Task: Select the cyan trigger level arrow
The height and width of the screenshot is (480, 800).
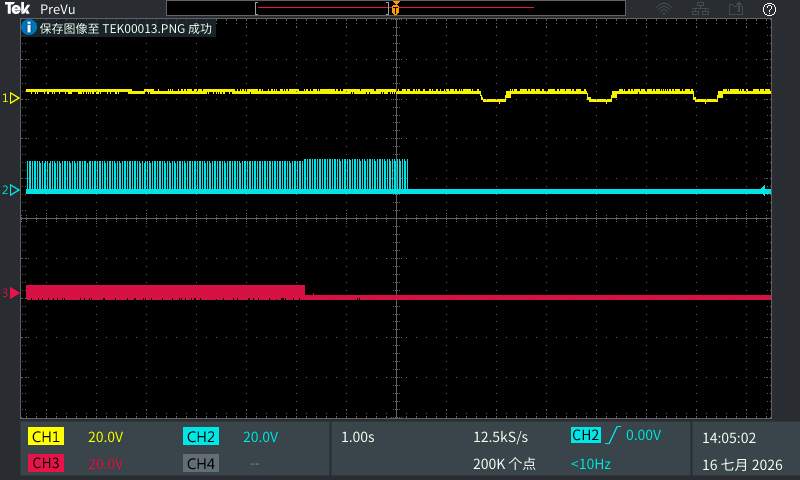Action: pyautogui.click(x=765, y=191)
